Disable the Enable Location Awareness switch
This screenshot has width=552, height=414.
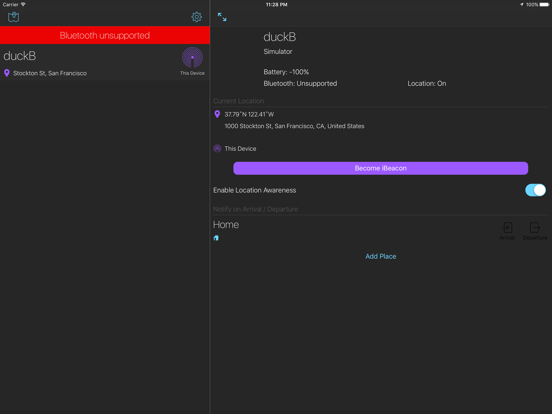(535, 190)
